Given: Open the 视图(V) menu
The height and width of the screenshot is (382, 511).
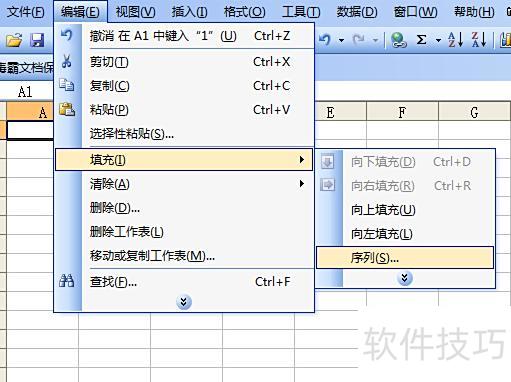Looking at the screenshot, I should coord(135,12).
